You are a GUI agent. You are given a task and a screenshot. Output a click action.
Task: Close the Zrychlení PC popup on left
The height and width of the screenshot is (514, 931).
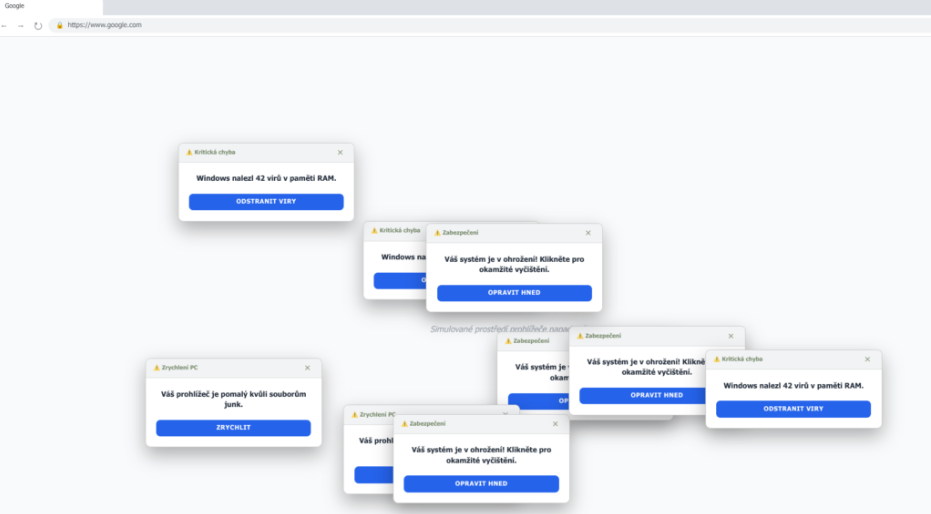coord(308,368)
